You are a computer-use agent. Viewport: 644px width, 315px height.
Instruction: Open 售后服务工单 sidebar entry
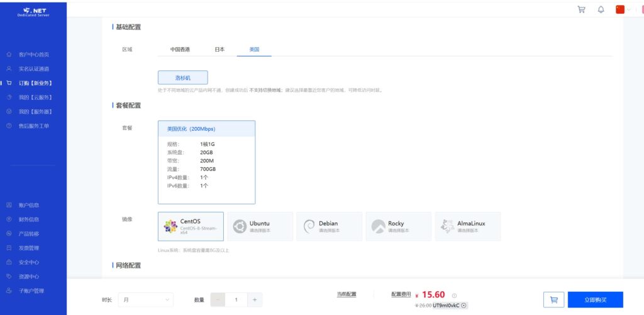(34, 126)
